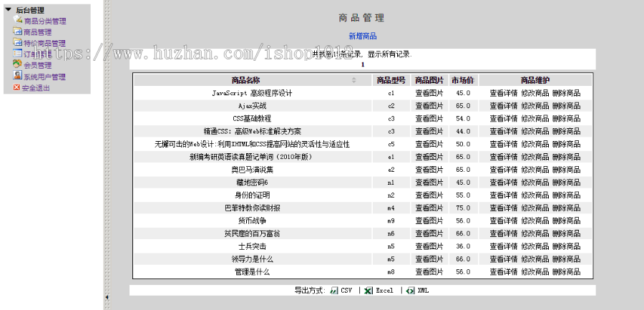Click the 新增商品 link
The image size is (644, 310).
click(x=363, y=37)
